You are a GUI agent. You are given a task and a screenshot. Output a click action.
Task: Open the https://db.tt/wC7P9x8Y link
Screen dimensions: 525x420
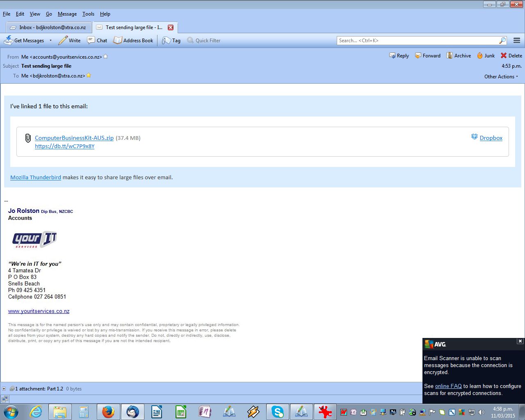click(65, 146)
